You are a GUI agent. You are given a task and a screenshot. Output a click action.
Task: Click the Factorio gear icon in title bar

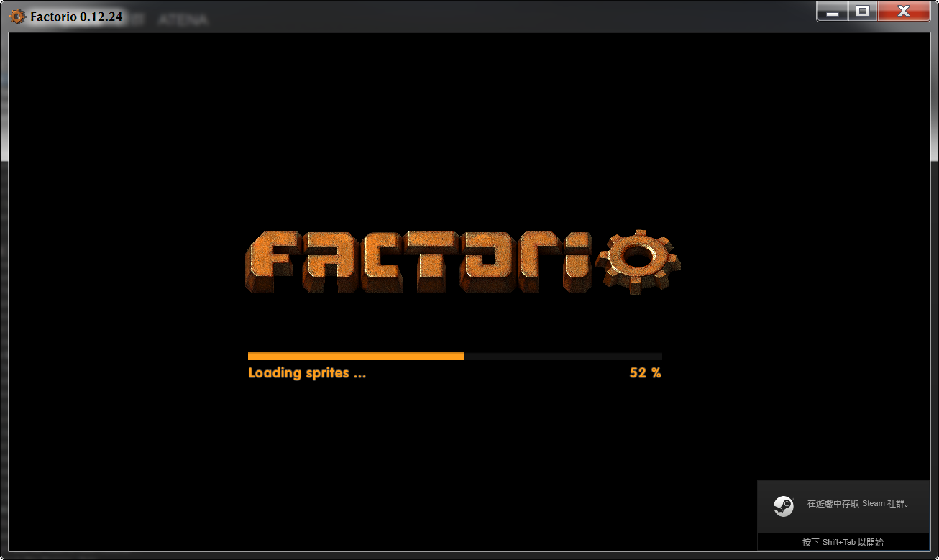(18, 16)
